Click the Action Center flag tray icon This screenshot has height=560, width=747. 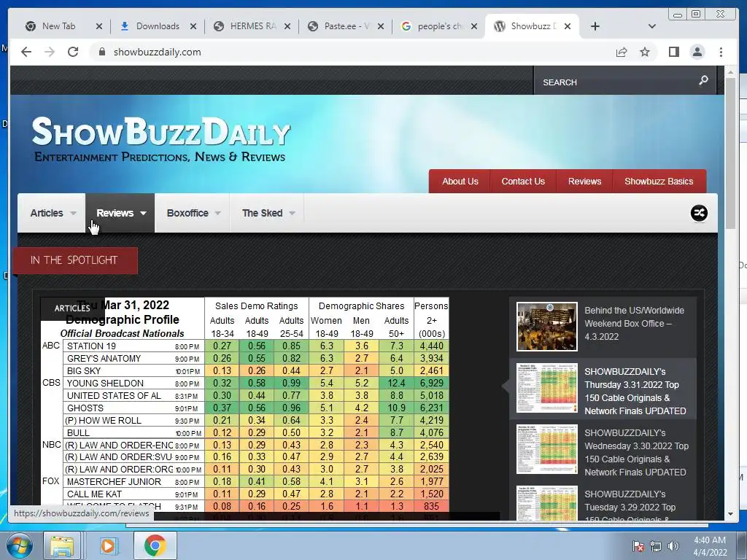click(638, 546)
